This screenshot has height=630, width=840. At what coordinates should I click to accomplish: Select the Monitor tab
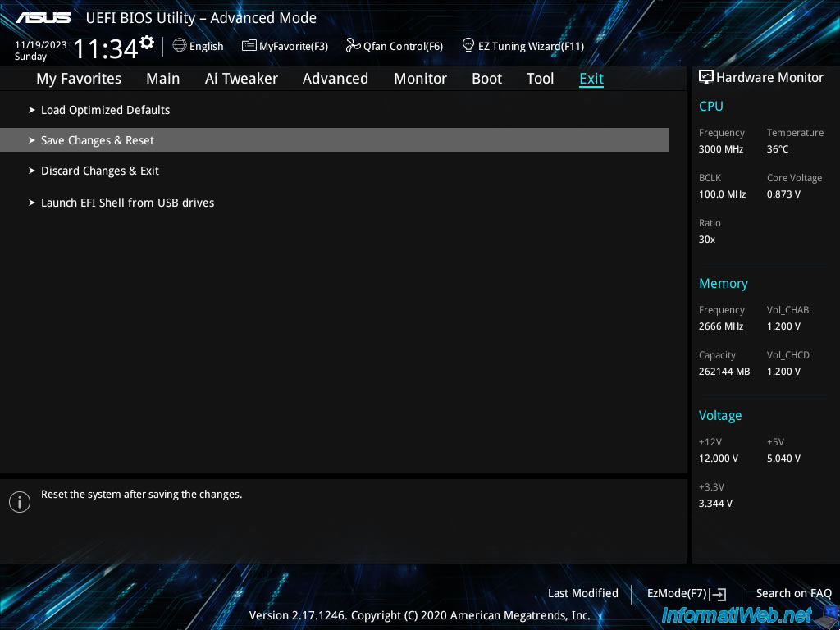pos(420,78)
